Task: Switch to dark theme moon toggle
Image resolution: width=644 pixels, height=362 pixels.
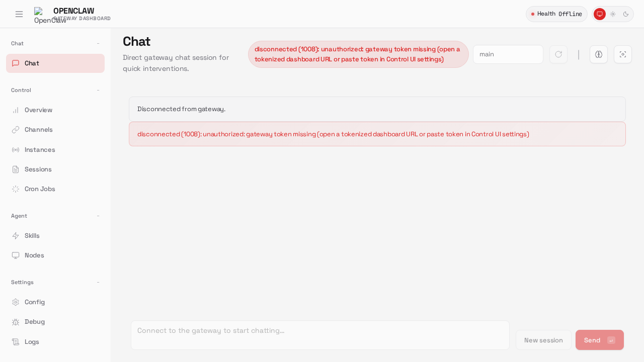Action: click(626, 14)
